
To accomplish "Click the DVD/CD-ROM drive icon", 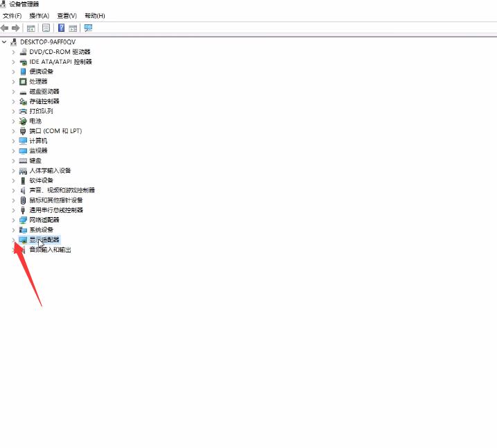I will click(x=23, y=52).
